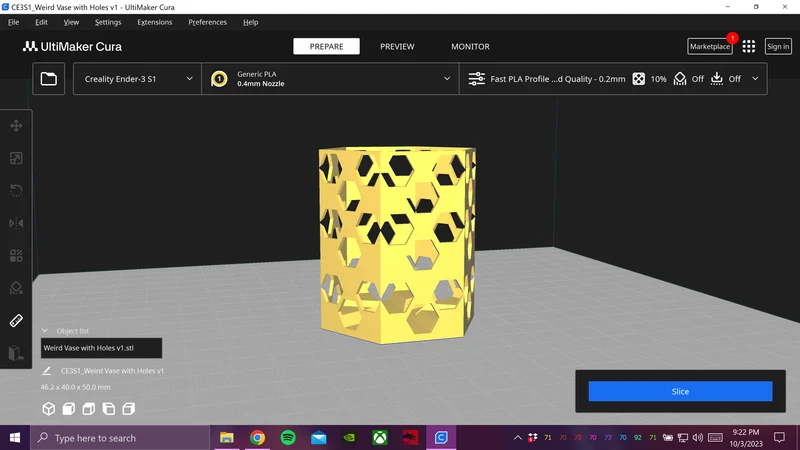
Task: Open the application switcher grid icon
Action: click(748, 46)
